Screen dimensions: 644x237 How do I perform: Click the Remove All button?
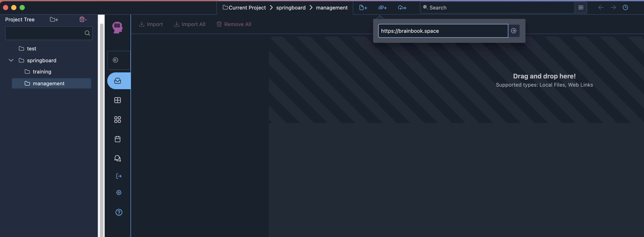234,24
